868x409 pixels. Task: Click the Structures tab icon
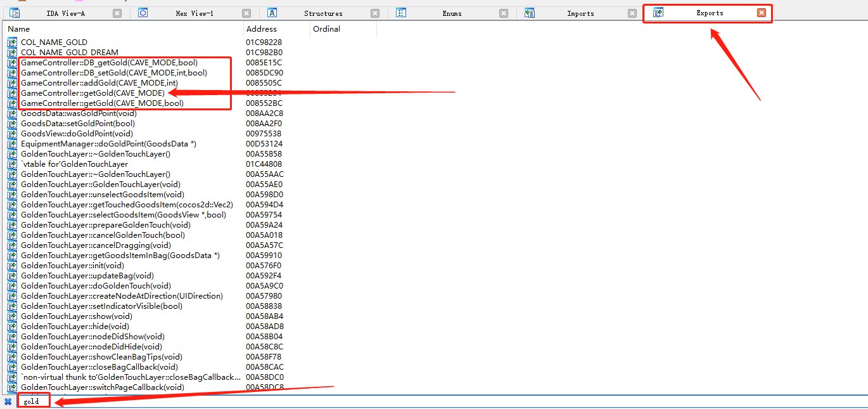coord(272,13)
